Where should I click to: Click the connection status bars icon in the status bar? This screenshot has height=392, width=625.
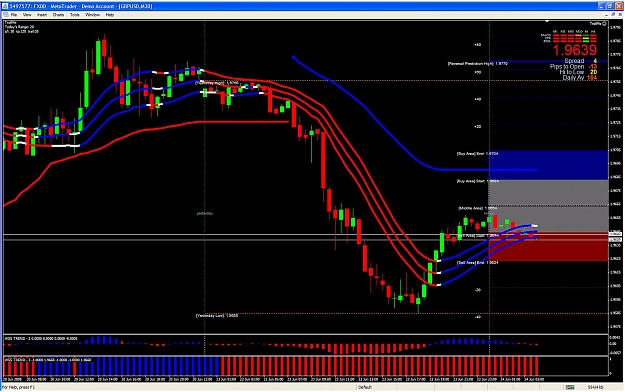click(x=570, y=387)
